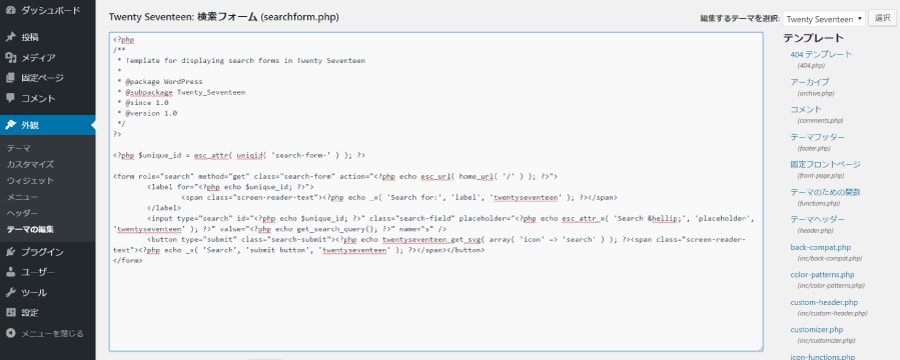This screenshot has width=900, height=360.
Task: Open the Twenty Seventeen theme dropdown
Action: point(824,19)
